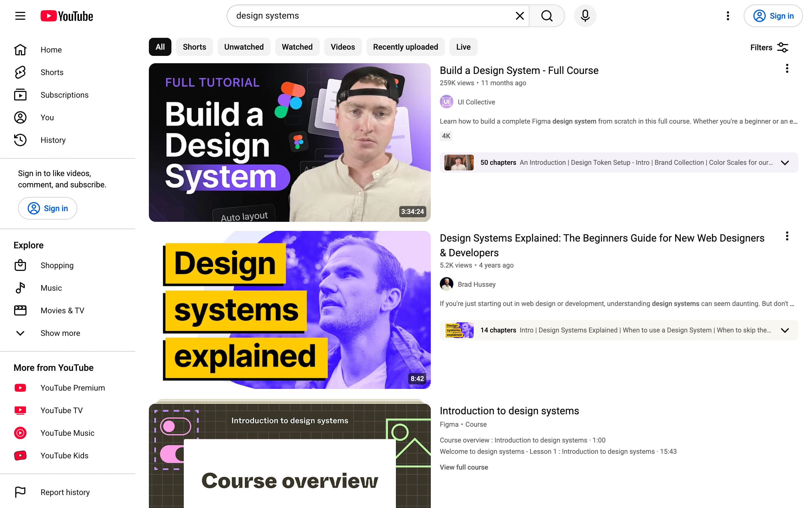Open Music under Explore
Screen dimensions: 812x508
point(68,288)
